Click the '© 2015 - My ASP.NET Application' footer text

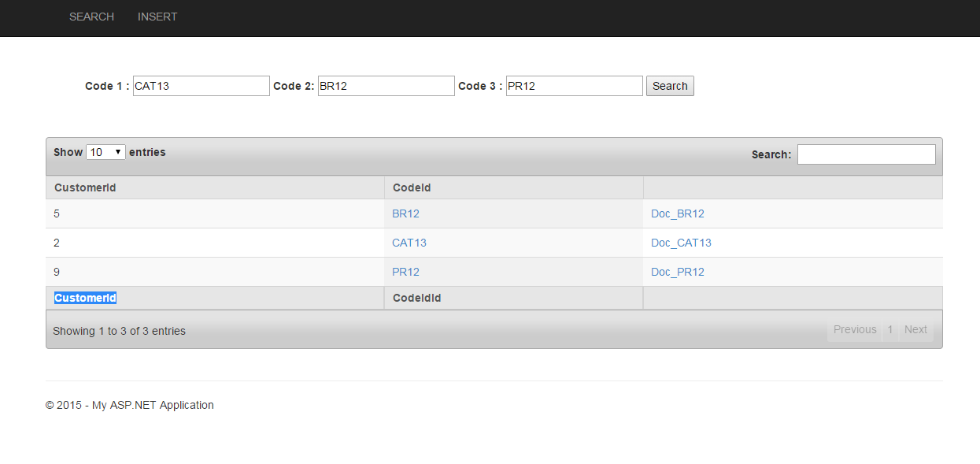pyautogui.click(x=130, y=405)
